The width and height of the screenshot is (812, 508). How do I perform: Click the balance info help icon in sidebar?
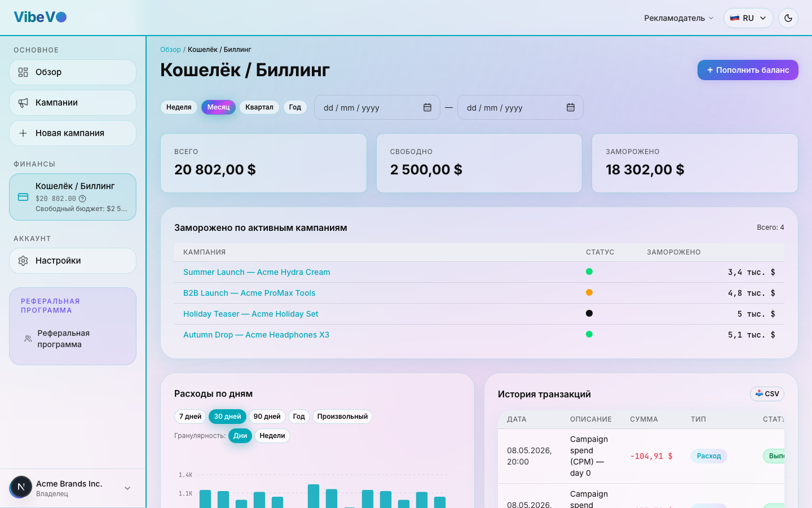(x=82, y=199)
